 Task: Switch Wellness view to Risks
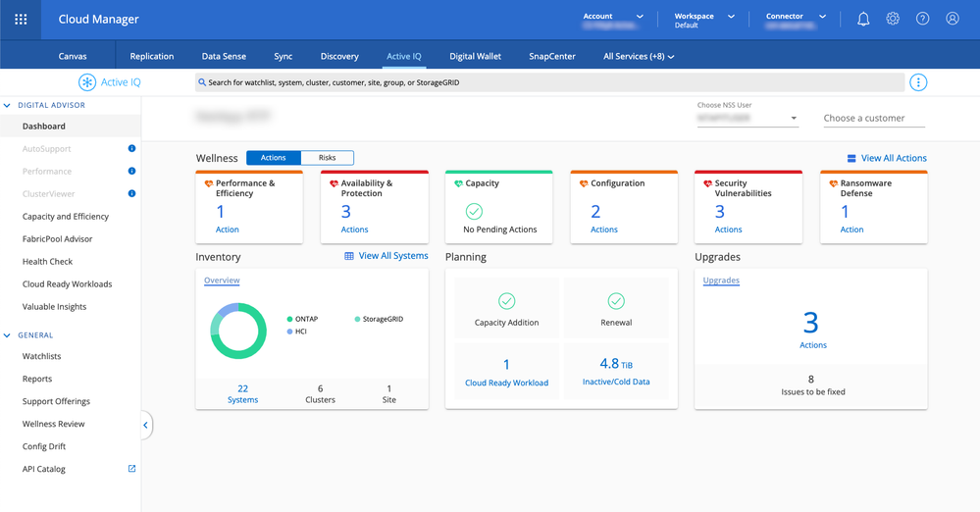[x=327, y=158]
